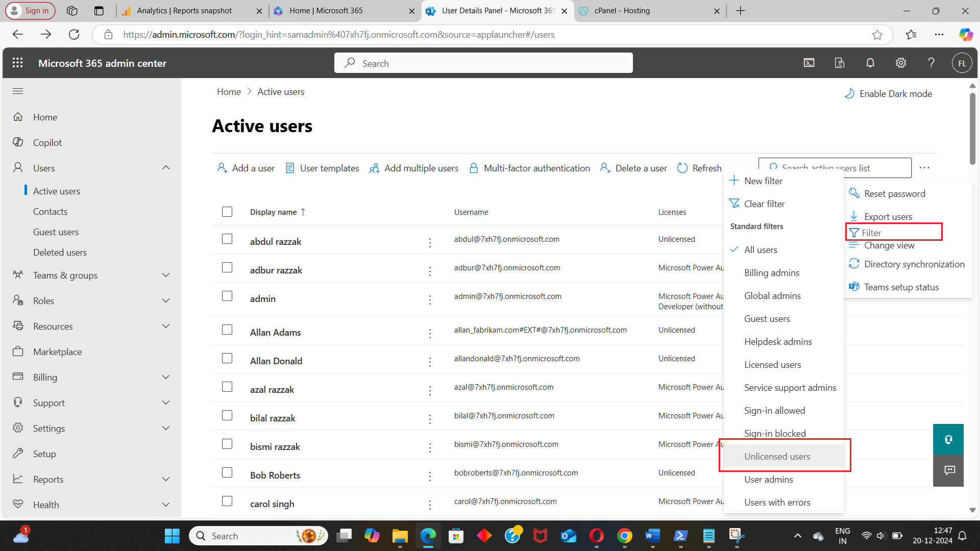Select Export users in overflow menu

coord(888,217)
